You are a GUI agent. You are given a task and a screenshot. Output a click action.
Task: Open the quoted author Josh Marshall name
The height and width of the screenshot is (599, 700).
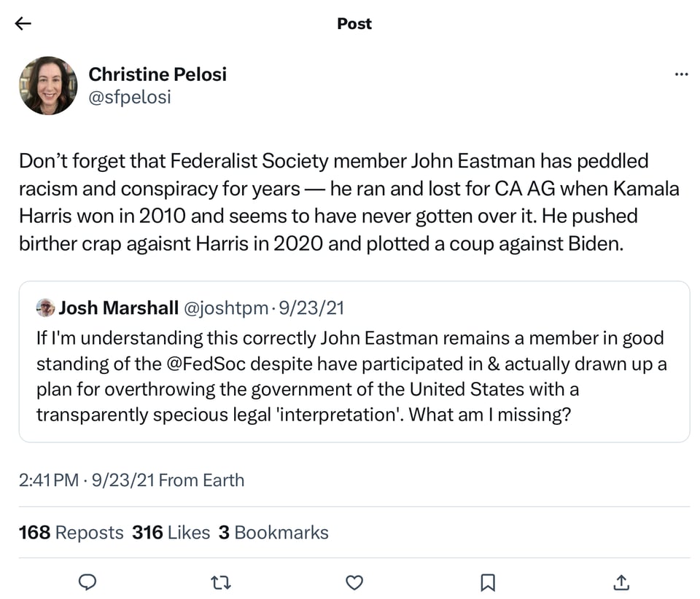(118, 308)
